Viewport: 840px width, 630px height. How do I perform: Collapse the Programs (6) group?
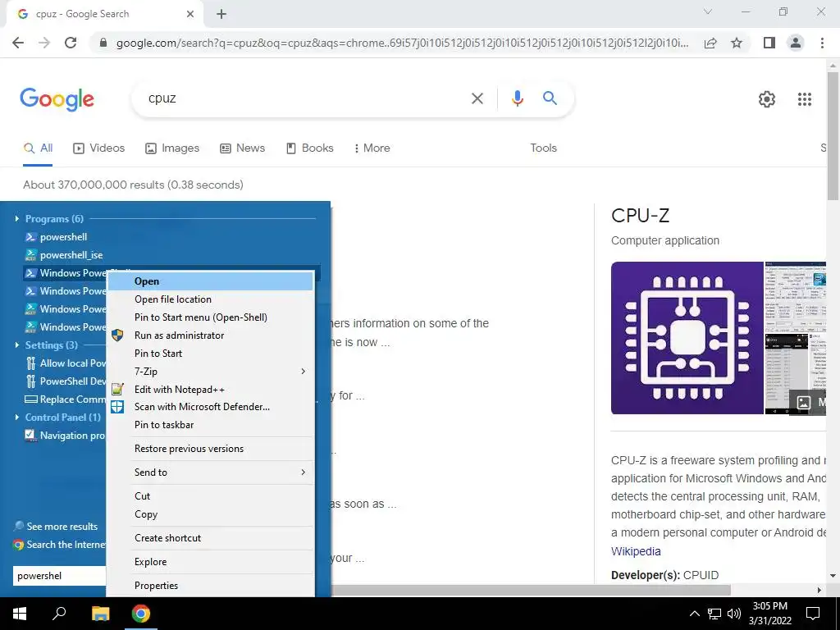[x=17, y=218]
